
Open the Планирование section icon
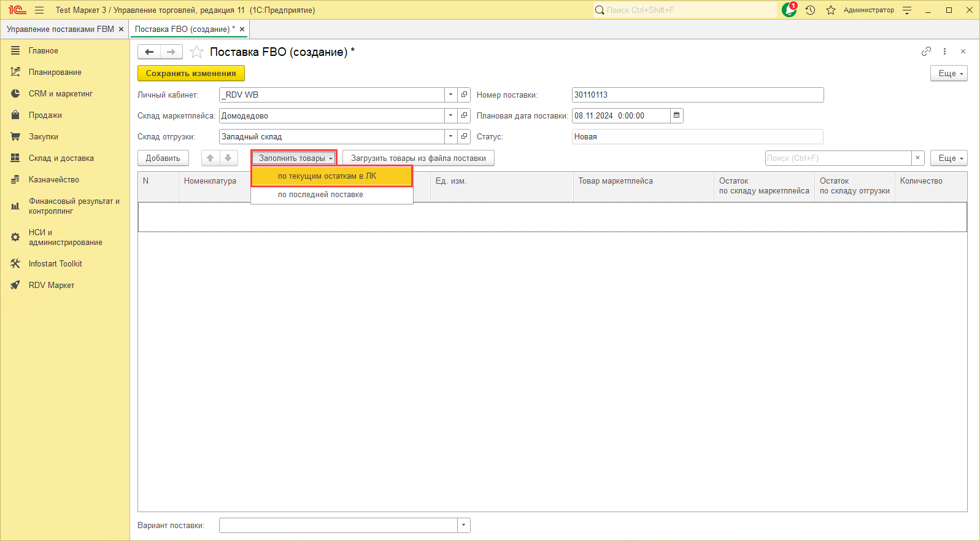pos(15,72)
